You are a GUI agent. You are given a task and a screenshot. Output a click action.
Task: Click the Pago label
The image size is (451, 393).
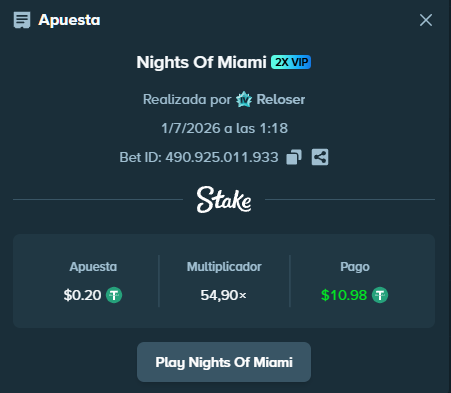(x=355, y=267)
